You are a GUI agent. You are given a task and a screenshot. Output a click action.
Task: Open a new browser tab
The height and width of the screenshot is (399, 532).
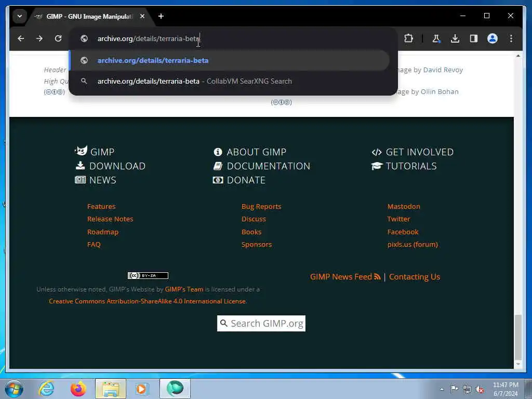coord(161,16)
